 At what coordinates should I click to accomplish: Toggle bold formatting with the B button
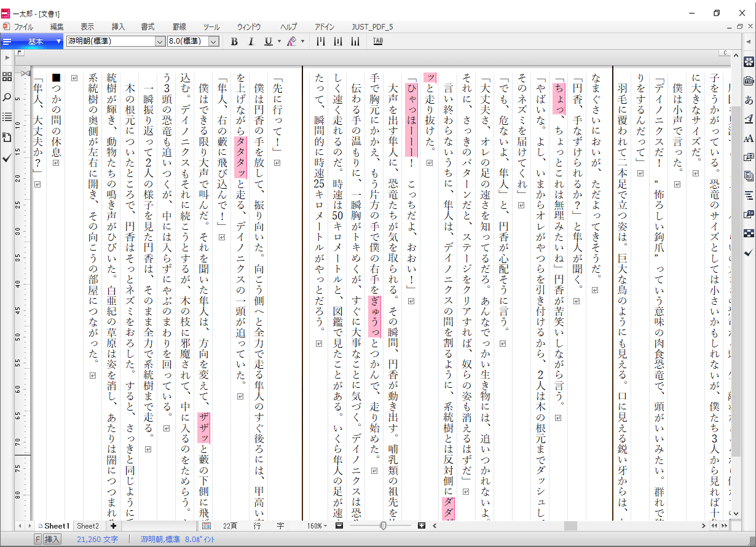(234, 42)
